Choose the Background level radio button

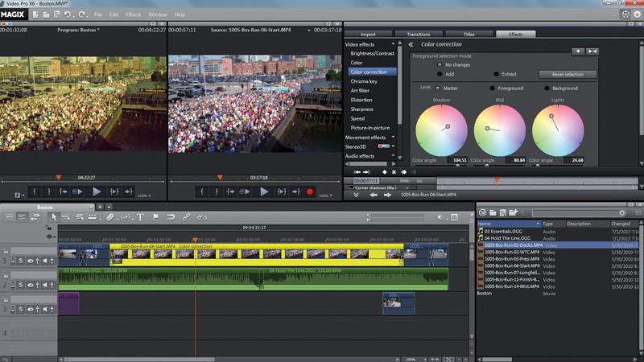(547, 88)
